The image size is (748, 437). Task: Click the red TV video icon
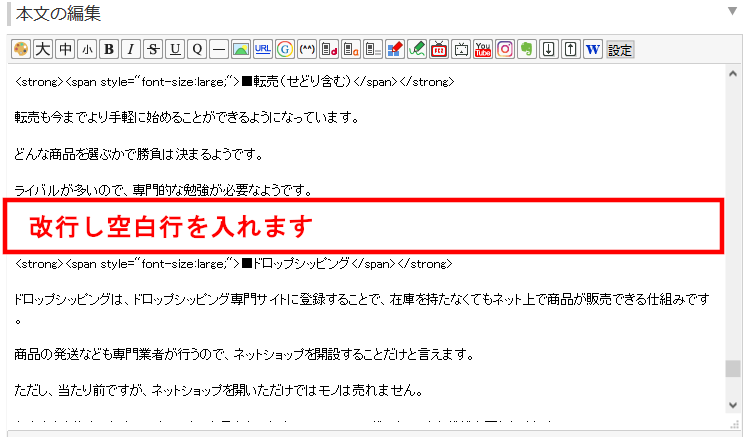[x=439, y=49]
